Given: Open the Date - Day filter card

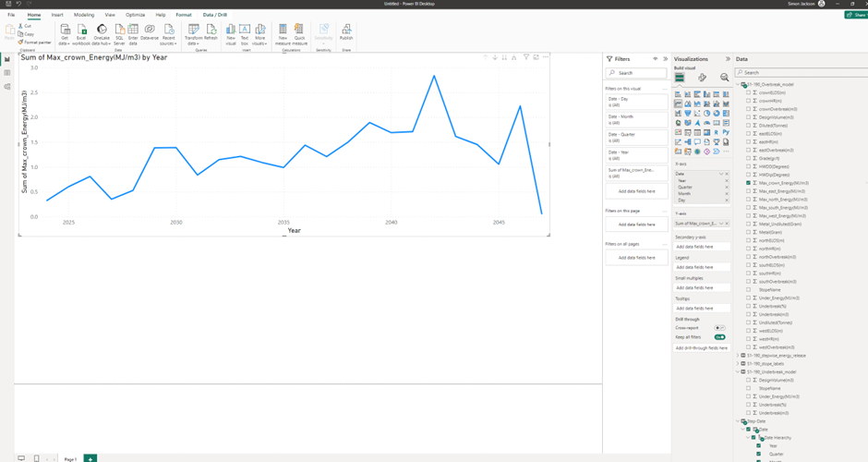Looking at the screenshot, I should coord(636,102).
